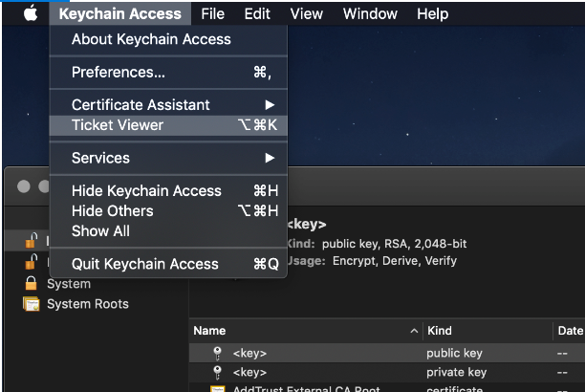Open the Apple menu
Image resolution: width=585 pixels, height=392 pixels.
point(31,13)
